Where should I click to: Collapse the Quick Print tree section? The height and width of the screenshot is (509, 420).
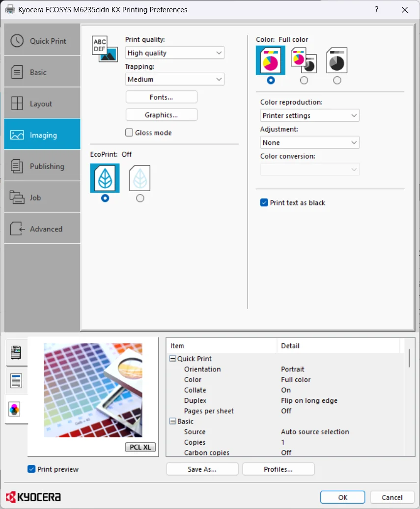173,358
